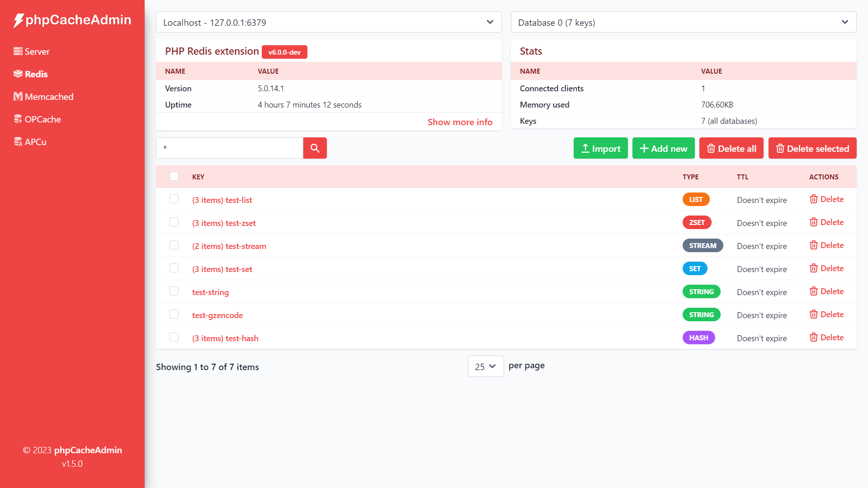Click the Server icon in sidebar
This screenshot has height=488, width=868.
tap(18, 52)
